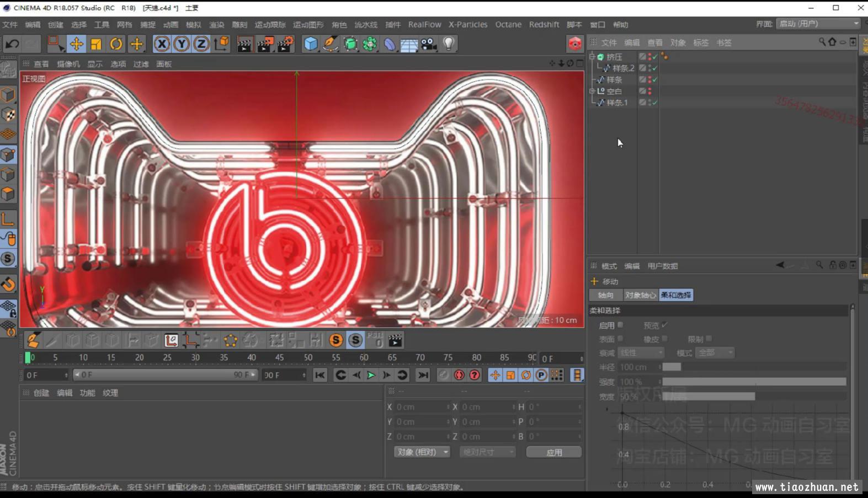
Task: Open 运动图形 menu
Action: coord(308,25)
